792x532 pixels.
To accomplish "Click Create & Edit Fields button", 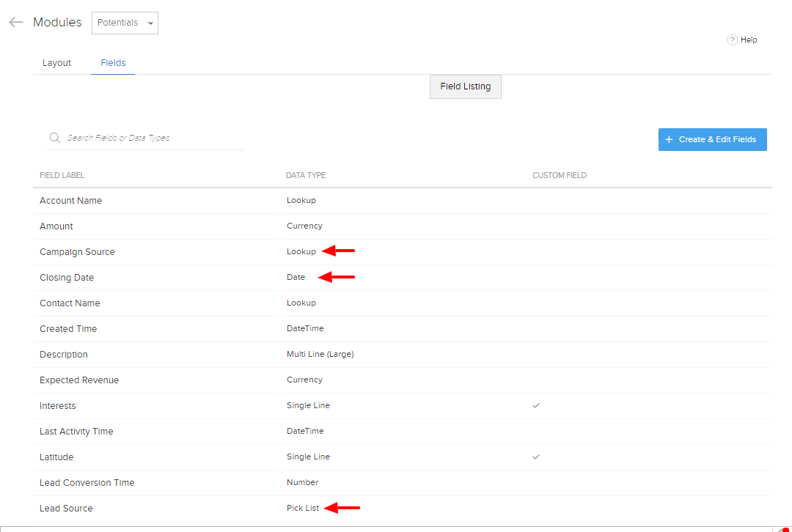I will [712, 139].
